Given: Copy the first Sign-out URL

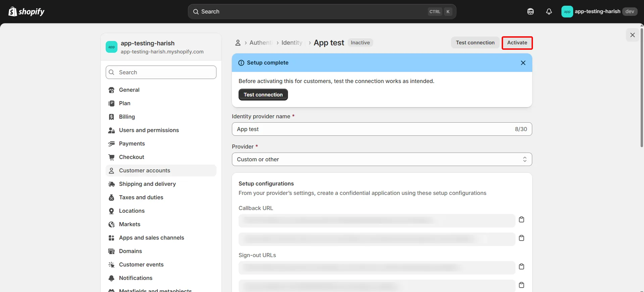Looking at the screenshot, I should [x=522, y=266].
